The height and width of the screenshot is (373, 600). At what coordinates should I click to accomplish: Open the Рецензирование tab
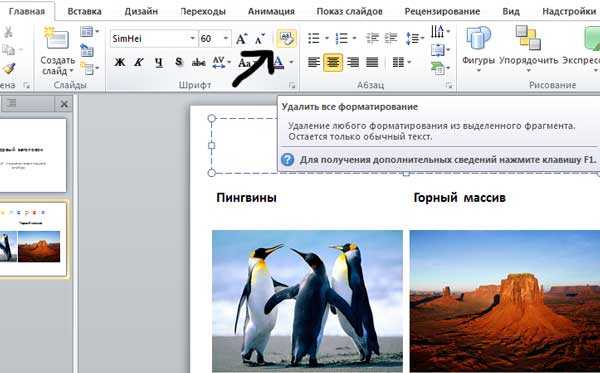(x=442, y=11)
